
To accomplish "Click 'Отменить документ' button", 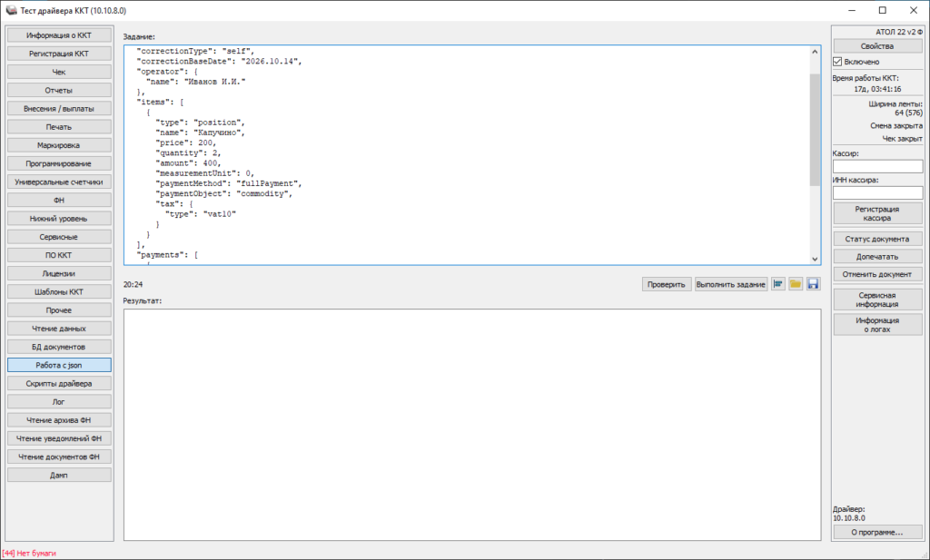I will click(878, 274).
